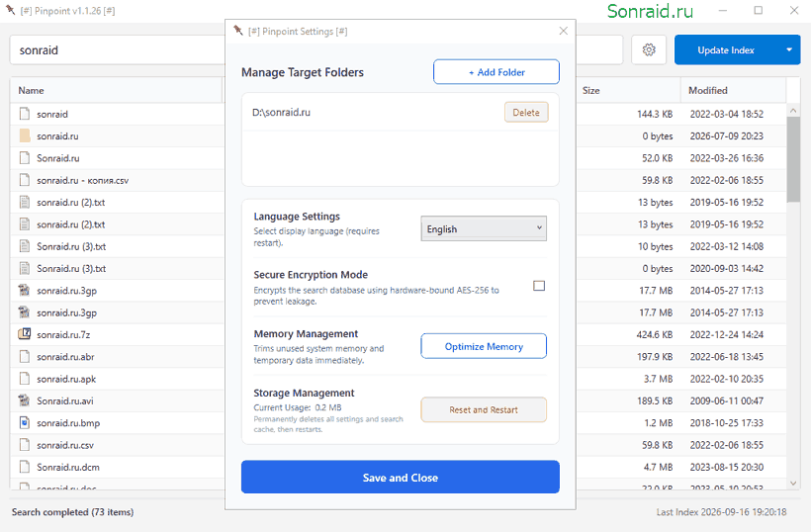This screenshot has width=811, height=532.
Task: Select the Sonraid.ru.dcm file name
Action: (x=68, y=468)
